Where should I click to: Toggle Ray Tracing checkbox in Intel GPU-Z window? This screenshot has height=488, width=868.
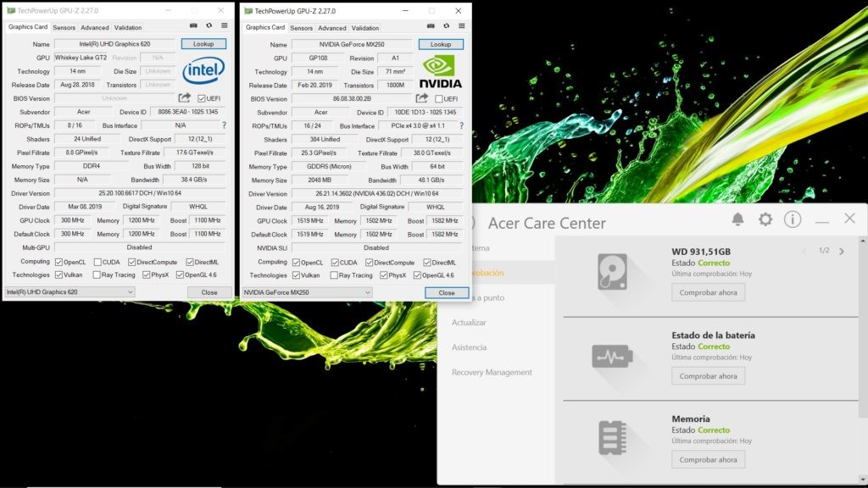tap(97, 275)
